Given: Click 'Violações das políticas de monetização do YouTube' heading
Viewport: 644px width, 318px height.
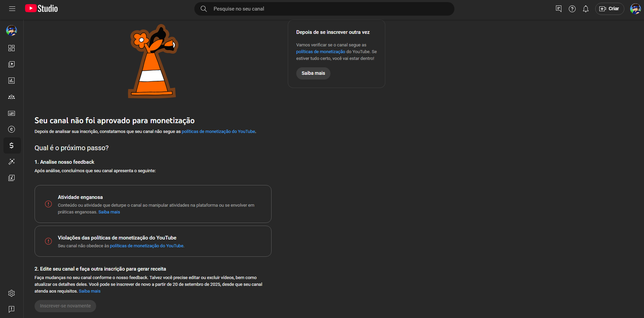Looking at the screenshot, I should pos(117,238).
